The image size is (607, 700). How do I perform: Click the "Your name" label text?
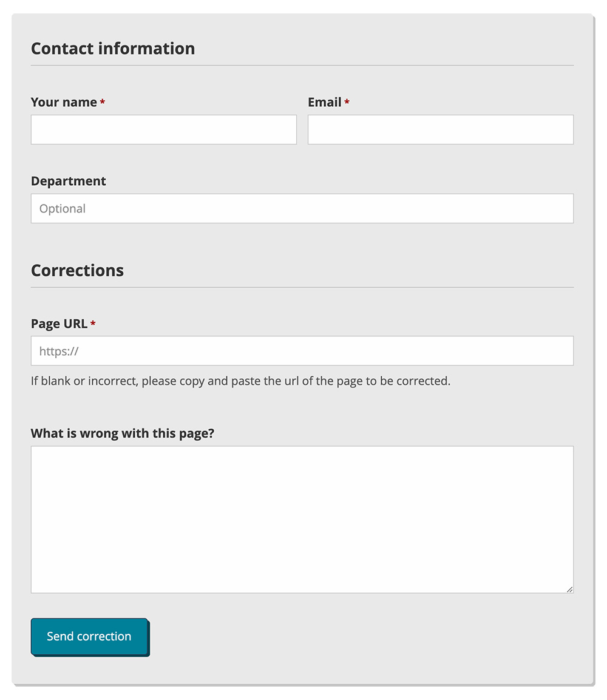click(64, 103)
